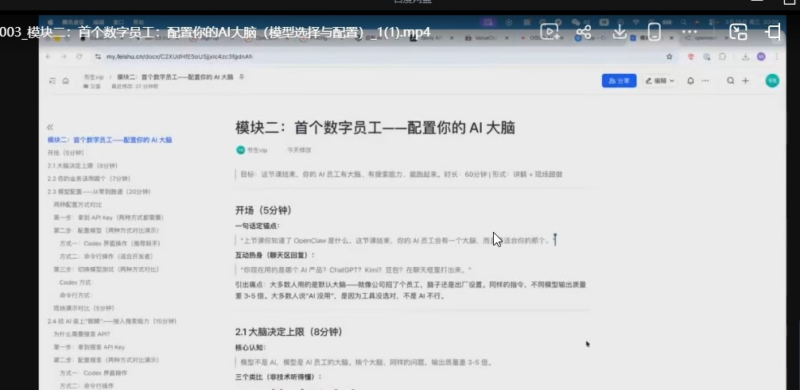
Task: Open outline entry 命令行方式
Action: tap(76, 295)
